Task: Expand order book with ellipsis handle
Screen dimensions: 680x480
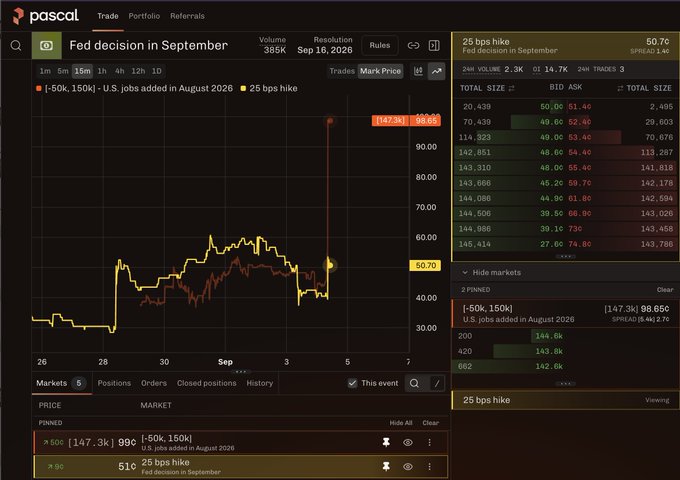Action: point(565,256)
